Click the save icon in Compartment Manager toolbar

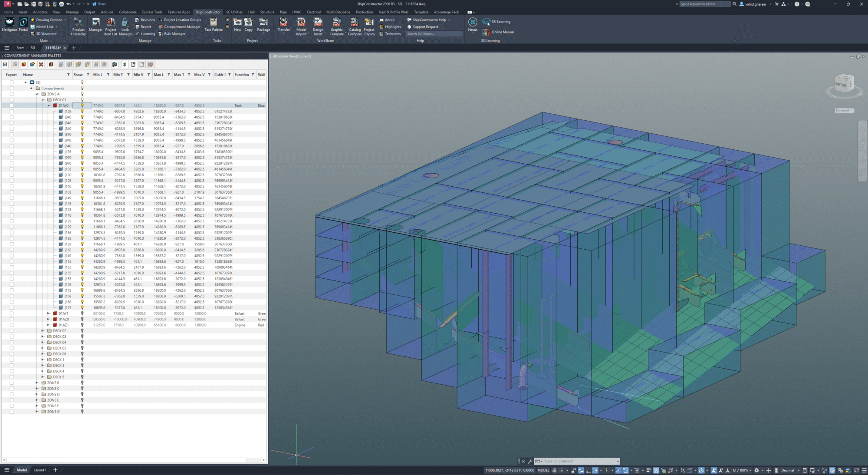(x=4, y=64)
